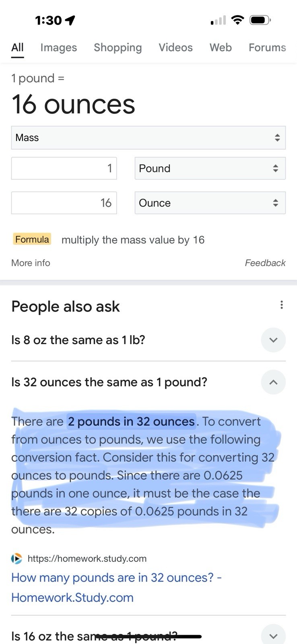Switch to the Images tab
The image size is (297, 644).
coord(59,47)
